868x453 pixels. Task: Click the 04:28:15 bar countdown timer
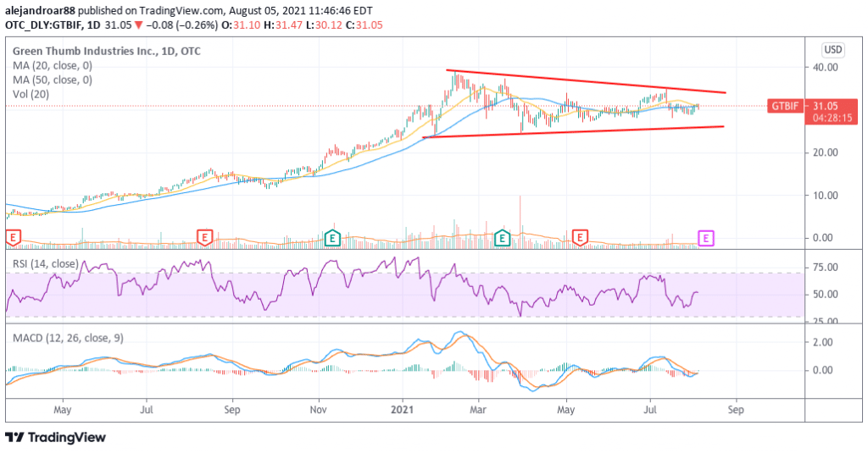[832, 118]
